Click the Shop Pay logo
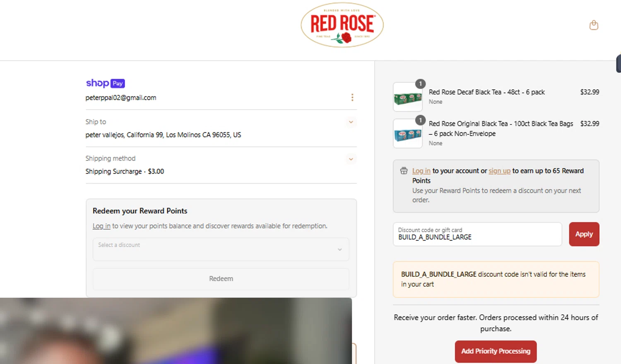 (105, 83)
